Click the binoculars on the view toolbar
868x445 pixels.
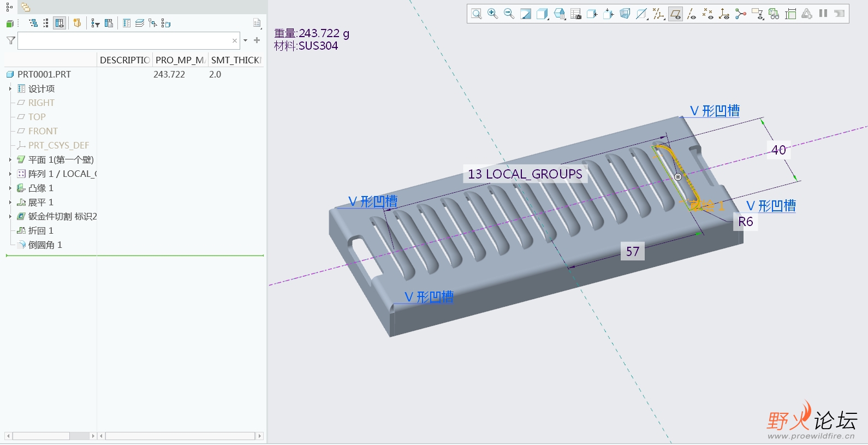pyautogui.click(x=774, y=14)
